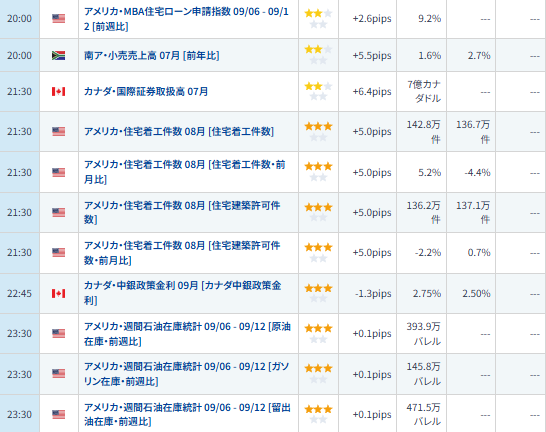Open アメリカ・MBA住宅ローン申請指数 link
546x432 pixels.
(x=186, y=19)
